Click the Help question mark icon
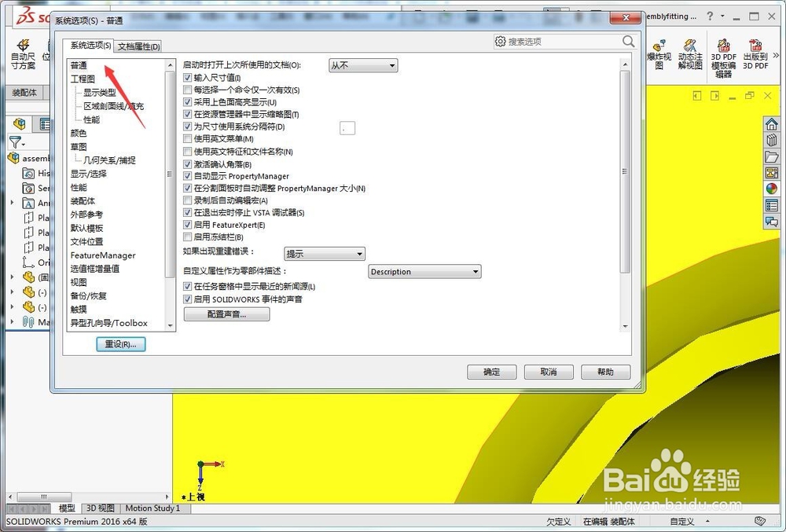Image resolution: width=786 pixels, height=532 pixels. (710, 16)
